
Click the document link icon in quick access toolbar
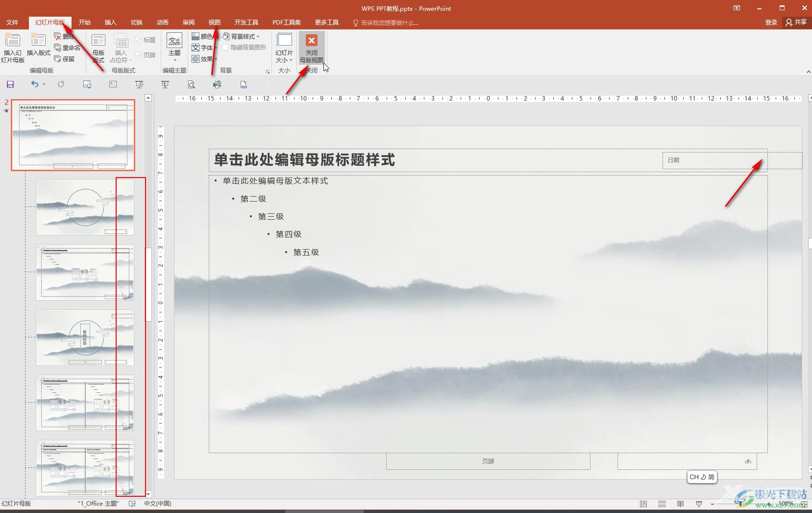pos(244,84)
